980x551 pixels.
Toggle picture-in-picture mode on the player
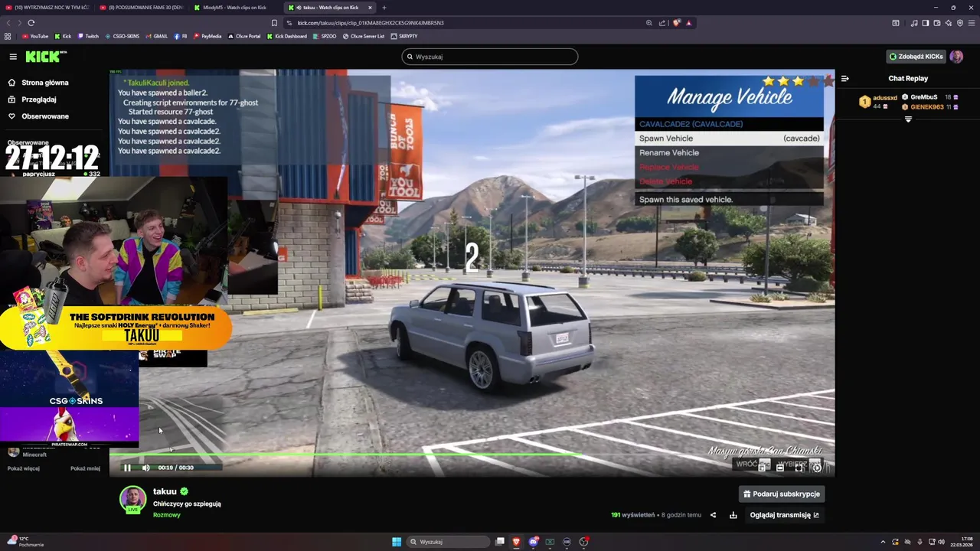[x=762, y=468]
